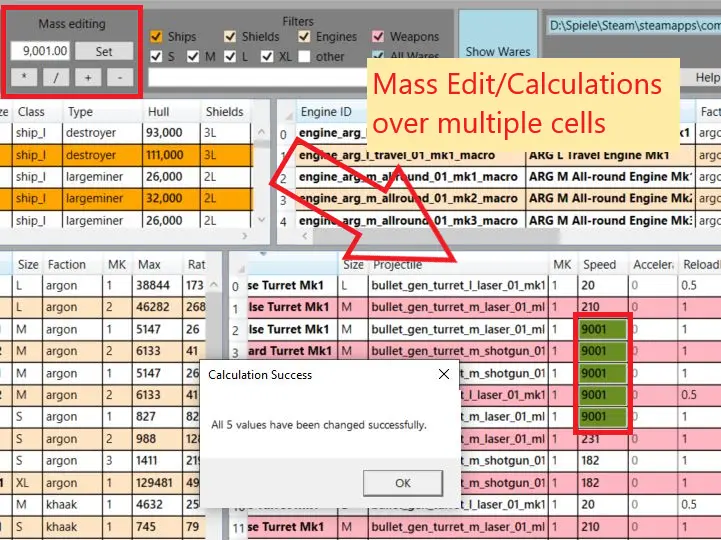Select shield Max cell 46282
721x540 pixels.
point(157,307)
